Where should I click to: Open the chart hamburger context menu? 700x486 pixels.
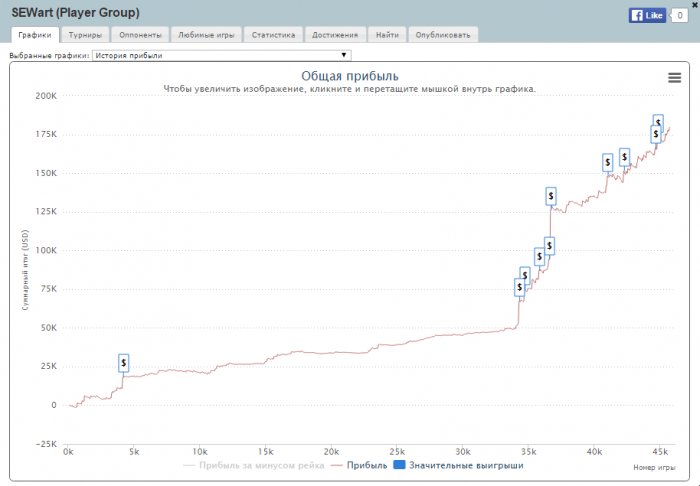[x=674, y=78]
